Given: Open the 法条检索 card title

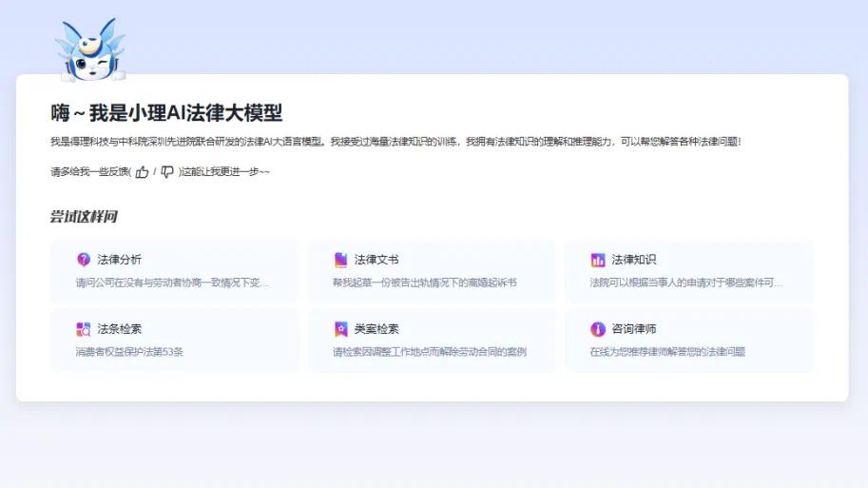Looking at the screenshot, I should point(119,329).
